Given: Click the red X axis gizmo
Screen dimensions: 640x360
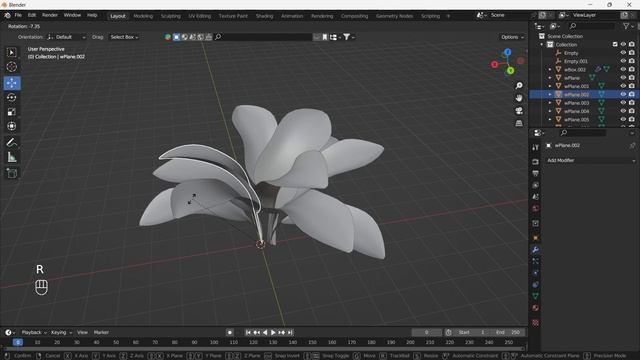Looking at the screenshot, I should (x=495, y=64).
